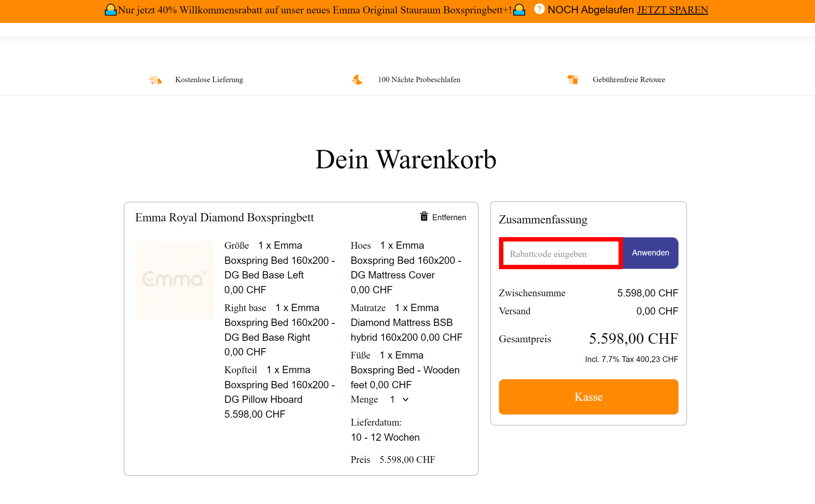The image size is (815, 504).
Task: Click the bell icon at the banner's left
Action: tap(110, 10)
